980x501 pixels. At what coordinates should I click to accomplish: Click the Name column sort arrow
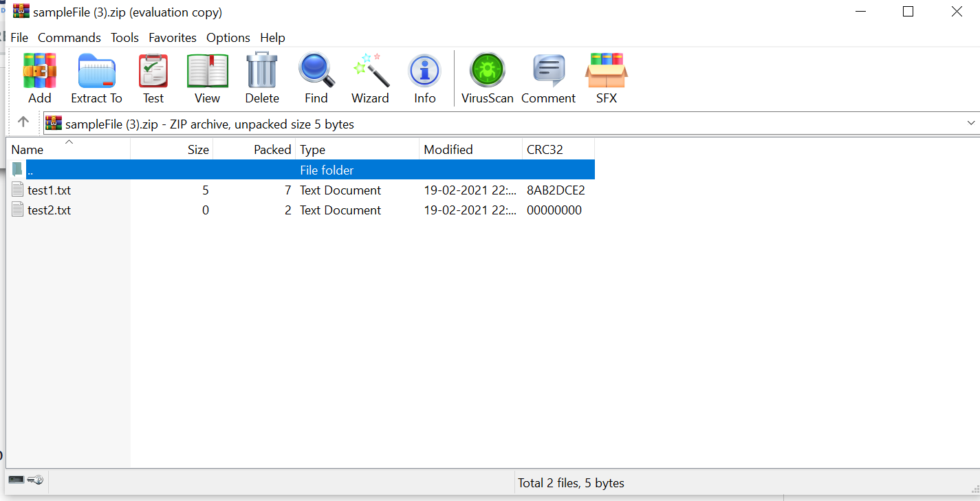tap(68, 142)
